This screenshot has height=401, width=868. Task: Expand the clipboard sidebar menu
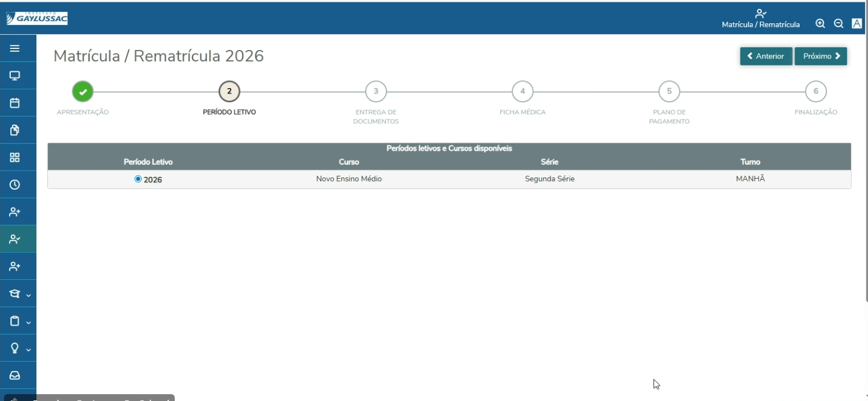18,321
